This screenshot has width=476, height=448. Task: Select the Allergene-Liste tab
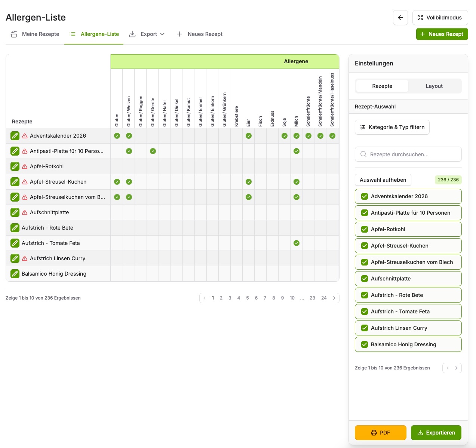tap(94, 34)
